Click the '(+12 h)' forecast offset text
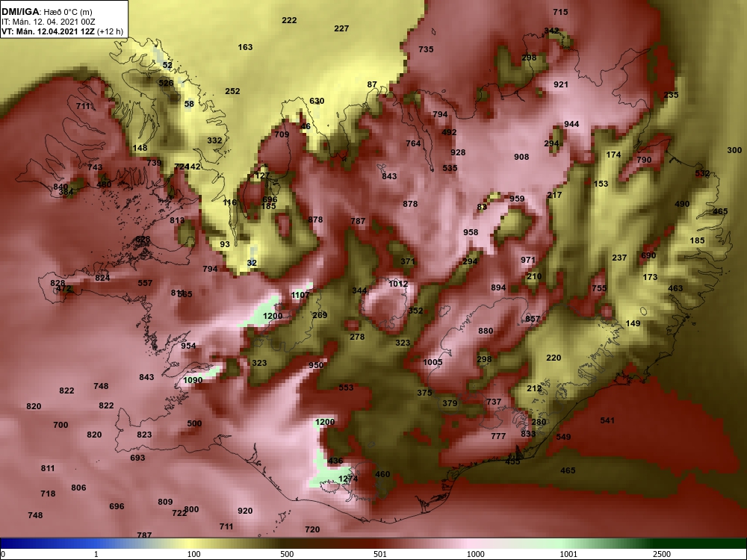The image size is (747, 560). point(110,32)
